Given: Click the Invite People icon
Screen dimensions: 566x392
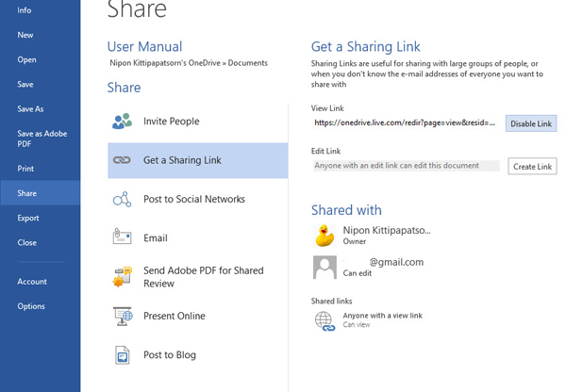Looking at the screenshot, I should [122, 122].
